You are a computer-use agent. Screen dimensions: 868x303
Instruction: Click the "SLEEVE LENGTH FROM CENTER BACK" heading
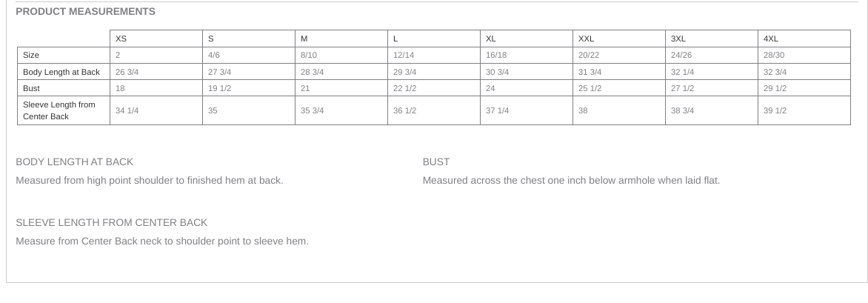[111, 222]
